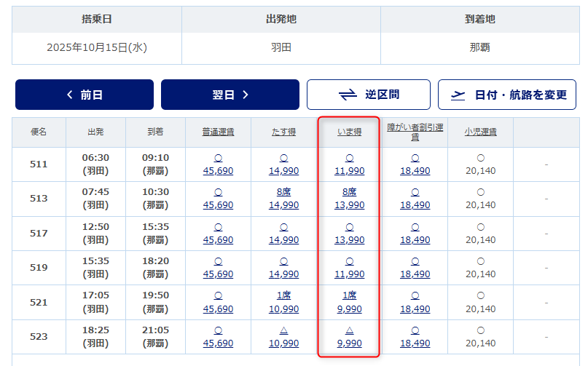
Task: Select いま得 9,990 for flight 521
Action: point(350,309)
